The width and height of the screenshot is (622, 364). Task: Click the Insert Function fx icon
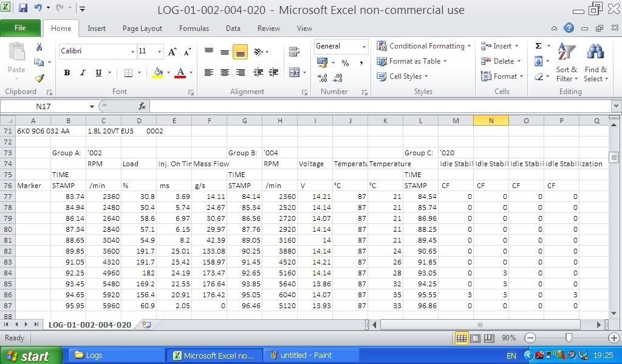(142, 106)
